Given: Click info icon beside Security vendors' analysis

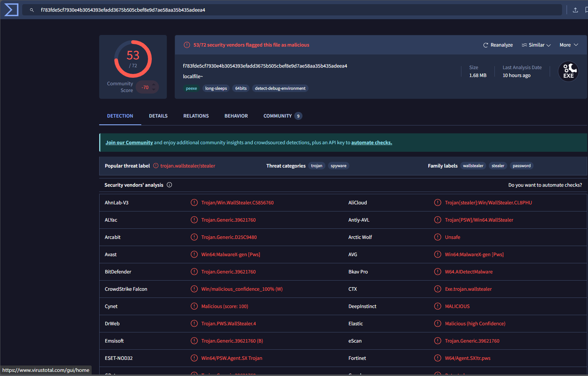Looking at the screenshot, I should [x=169, y=185].
